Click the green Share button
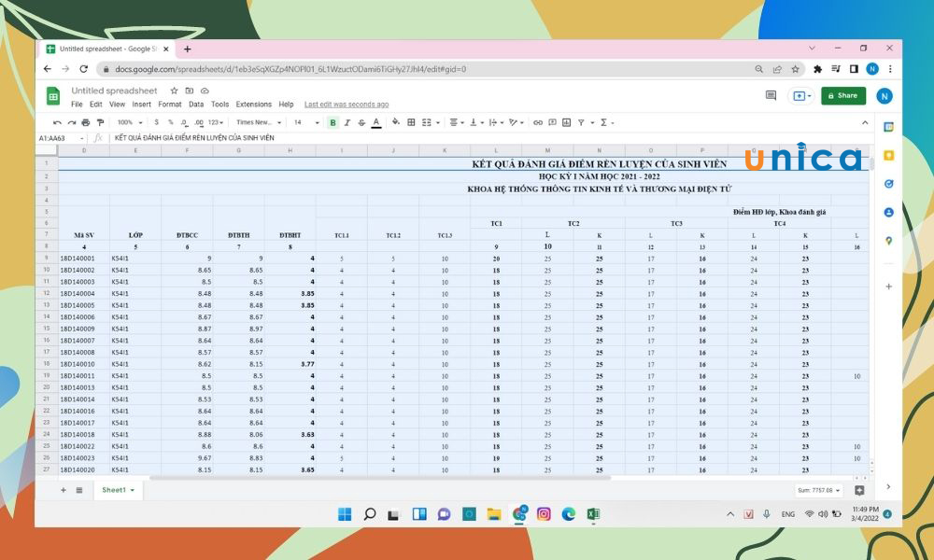 (842, 96)
